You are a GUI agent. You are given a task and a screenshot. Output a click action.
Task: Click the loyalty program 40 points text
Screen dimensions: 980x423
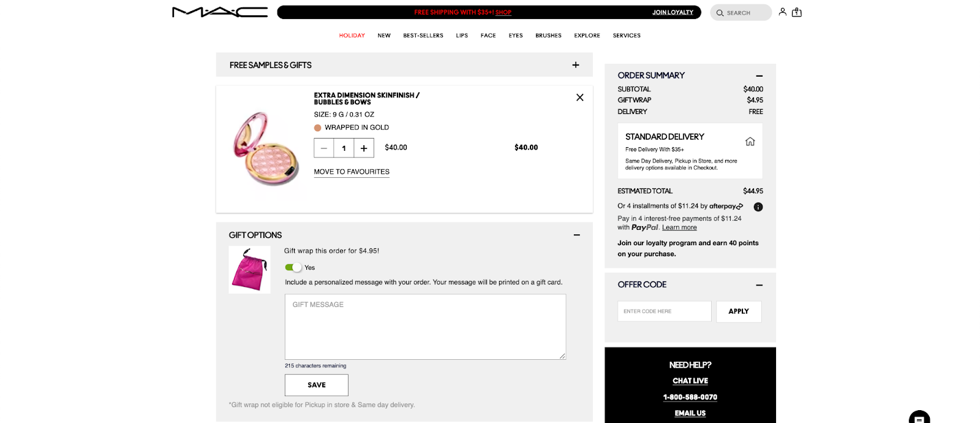click(688, 248)
